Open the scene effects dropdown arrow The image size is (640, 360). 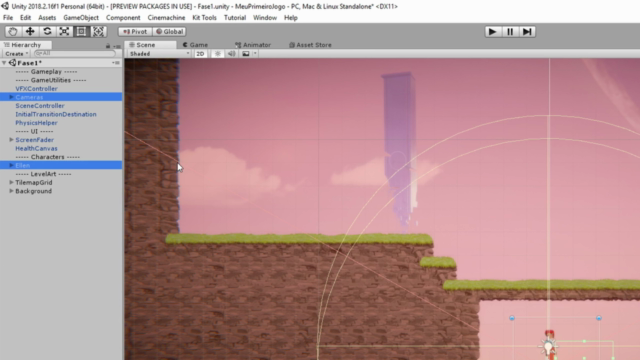(255, 54)
